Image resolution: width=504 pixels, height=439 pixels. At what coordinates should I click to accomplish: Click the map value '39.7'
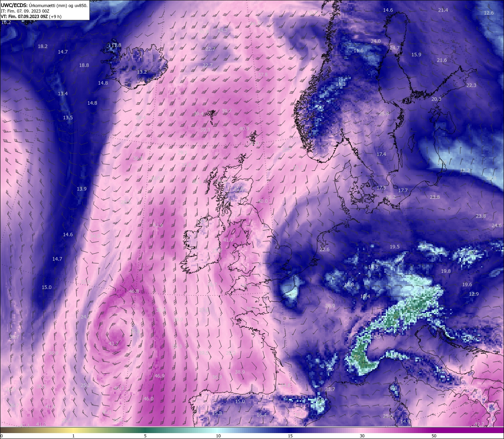[226, 111]
